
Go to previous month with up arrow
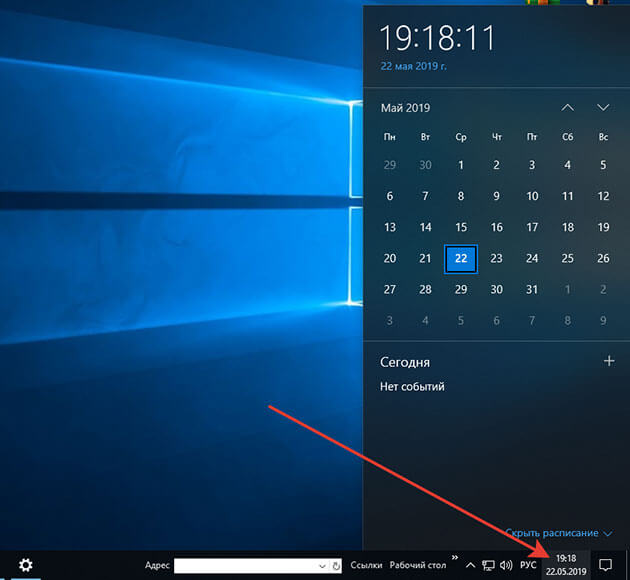coord(567,108)
